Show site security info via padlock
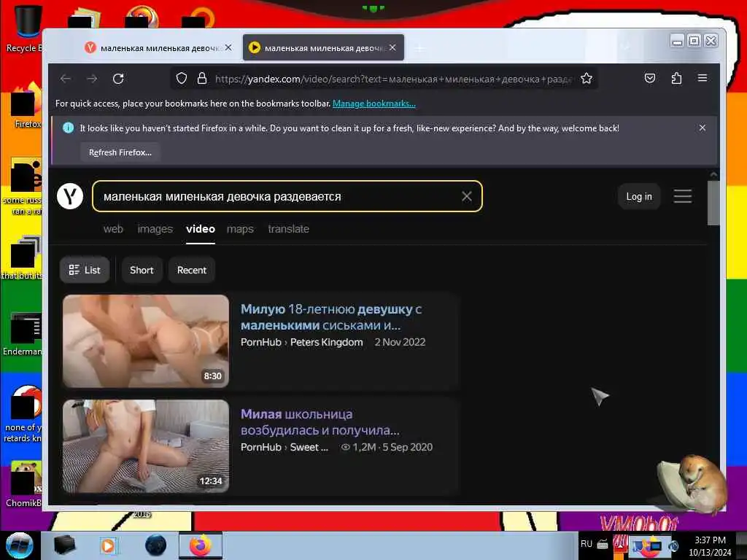747x560 pixels. pyautogui.click(x=202, y=79)
